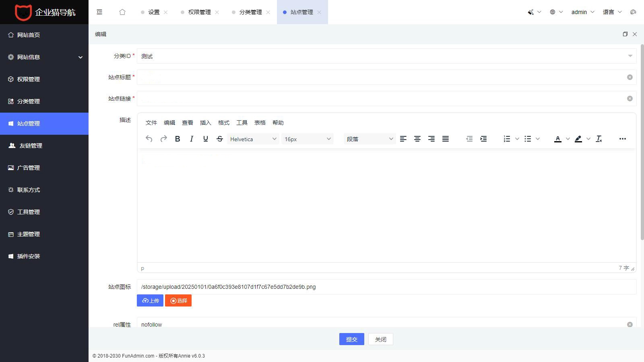Underline text using the U icon
Viewport: 644px width, 362px height.
206,139
